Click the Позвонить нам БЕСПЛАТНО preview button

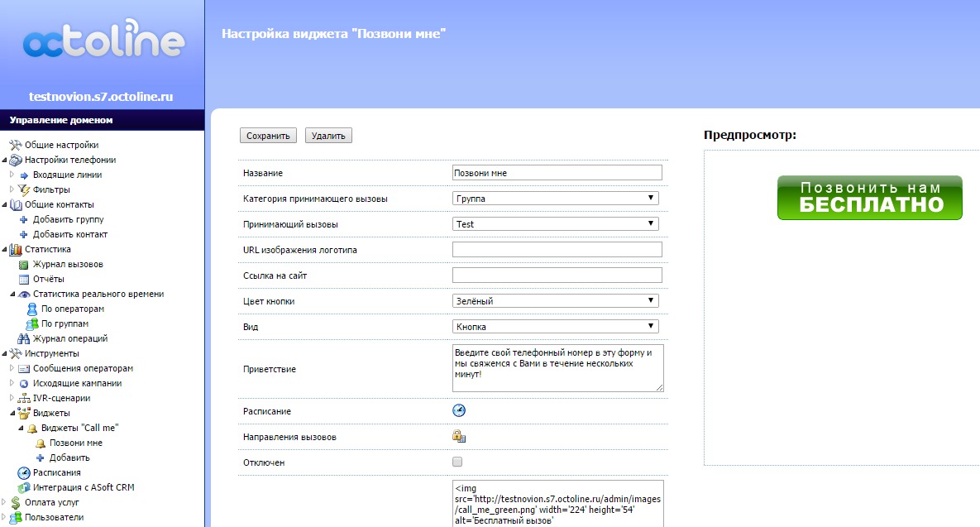869,198
